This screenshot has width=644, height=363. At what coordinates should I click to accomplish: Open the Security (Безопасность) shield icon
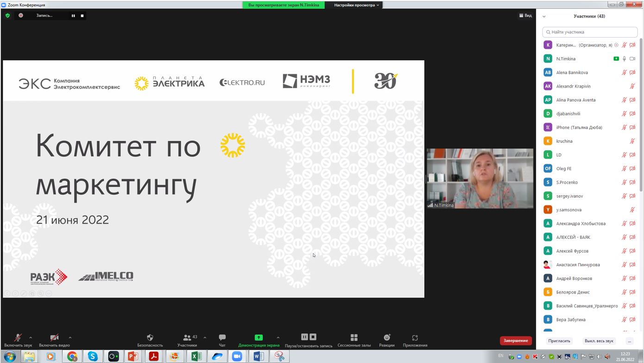(x=150, y=338)
